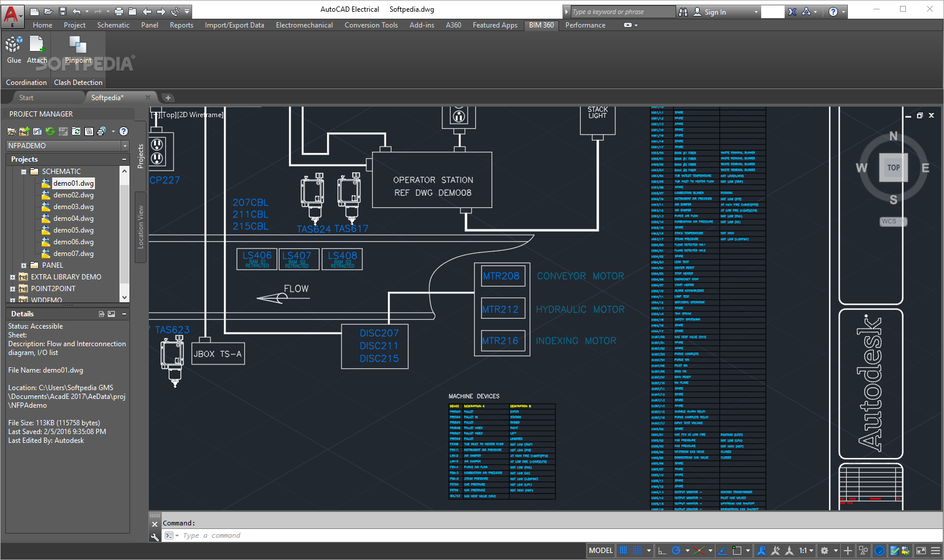Screen dimensions: 944x560
Task: Create a new drawing from the quick access toolbar
Action: point(34,12)
